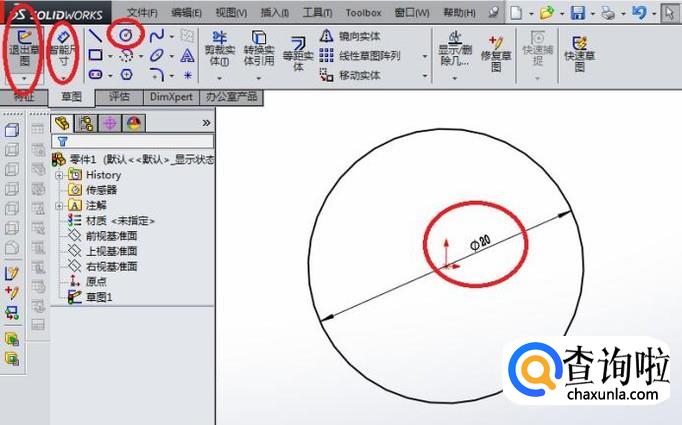Select the Corner Rectangle tool
682x425 pixels.
[x=95, y=55]
